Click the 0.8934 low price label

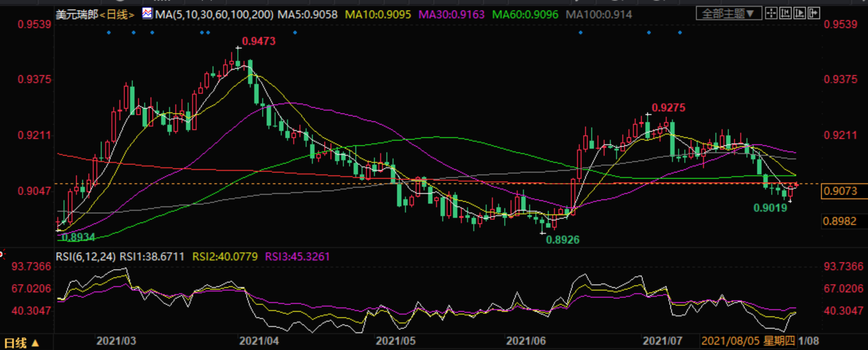click(x=79, y=237)
